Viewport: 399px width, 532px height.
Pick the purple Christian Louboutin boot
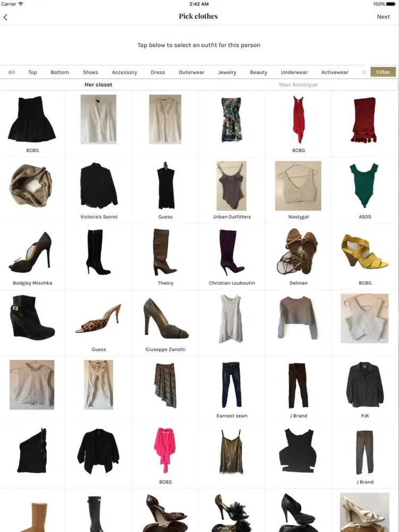click(x=232, y=252)
